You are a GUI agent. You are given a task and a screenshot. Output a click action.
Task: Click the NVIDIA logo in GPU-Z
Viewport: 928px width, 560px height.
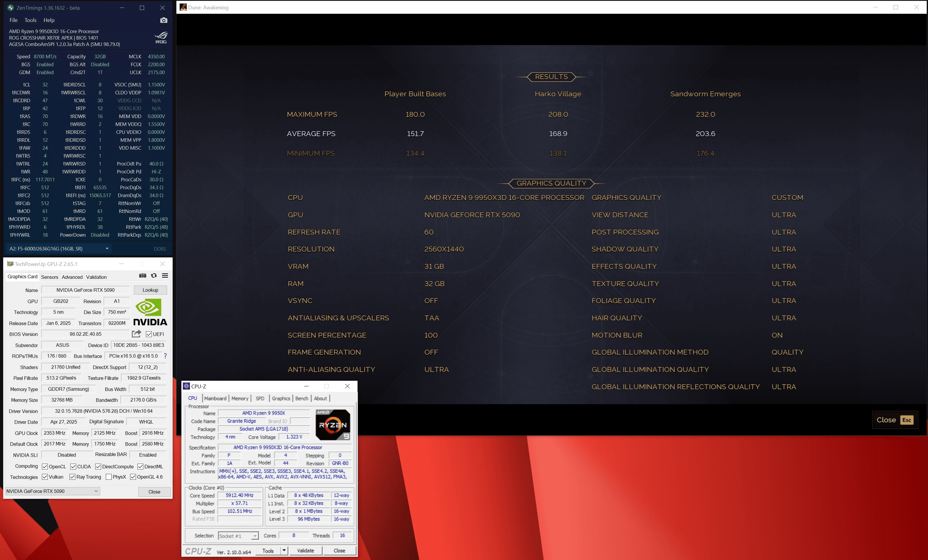pos(150,312)
